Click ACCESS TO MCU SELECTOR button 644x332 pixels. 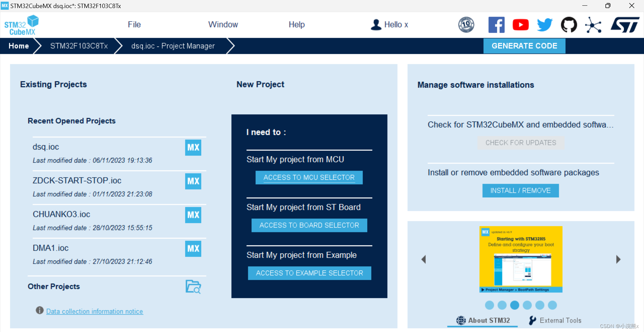(x=309, y=177)
